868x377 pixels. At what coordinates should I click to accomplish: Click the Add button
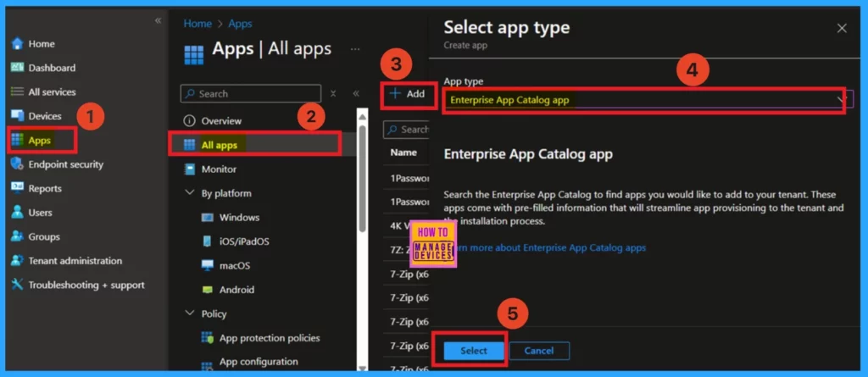coord(408,94)
